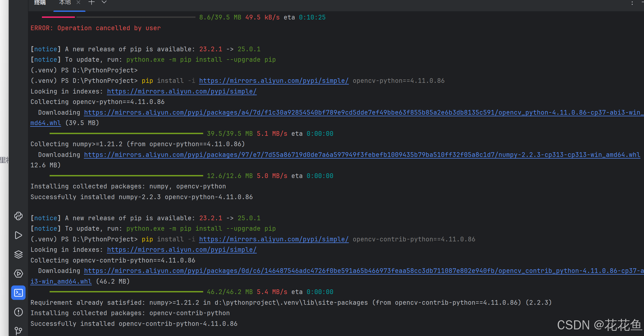Image resolution: width=644 pixels, height=336 pixels.
Task: Open the Services tool window icon
Action: click(x=18, y=274)
